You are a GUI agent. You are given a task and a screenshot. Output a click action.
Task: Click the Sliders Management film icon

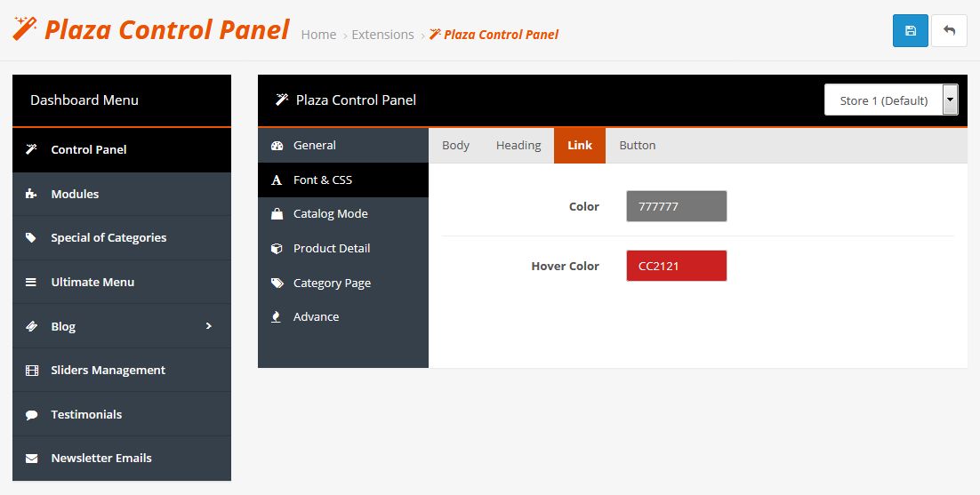(31, 371)
